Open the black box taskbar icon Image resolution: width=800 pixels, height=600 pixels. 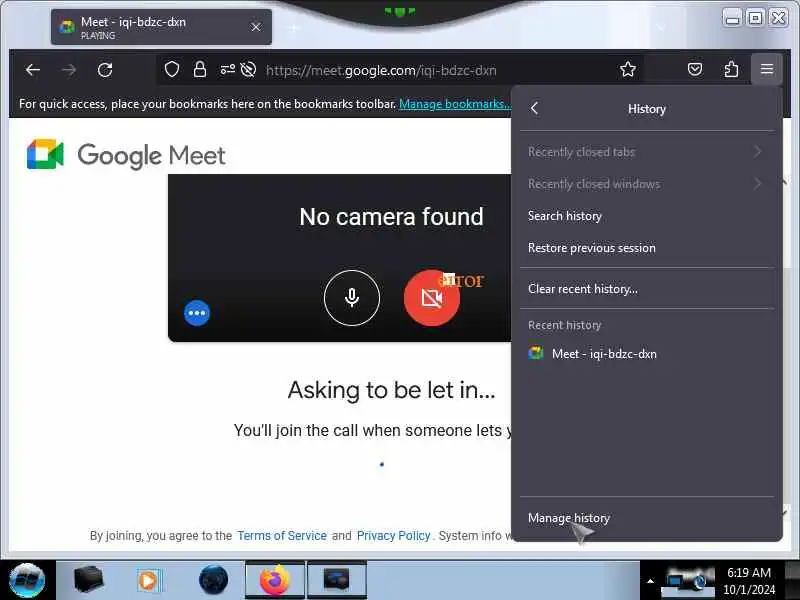tap(88, 580)
